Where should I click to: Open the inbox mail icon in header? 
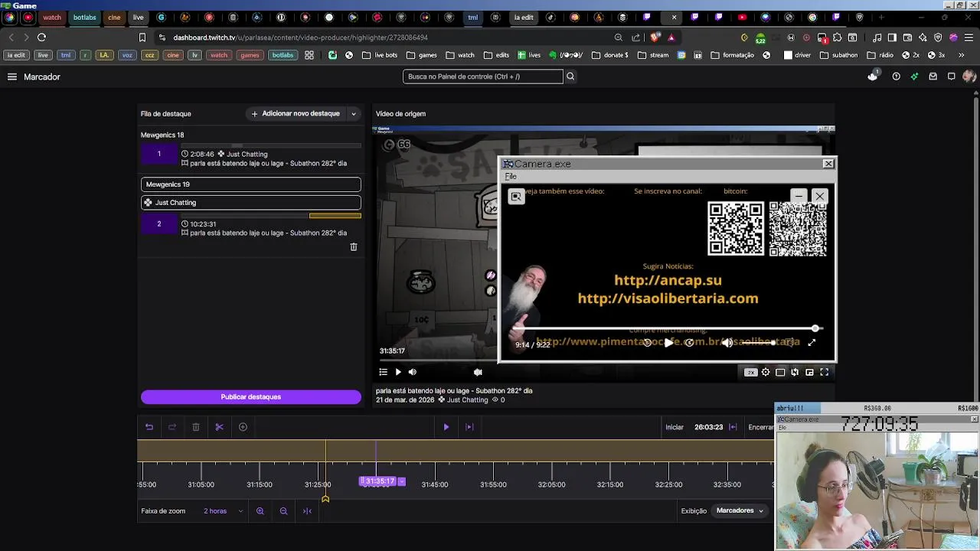933,77
